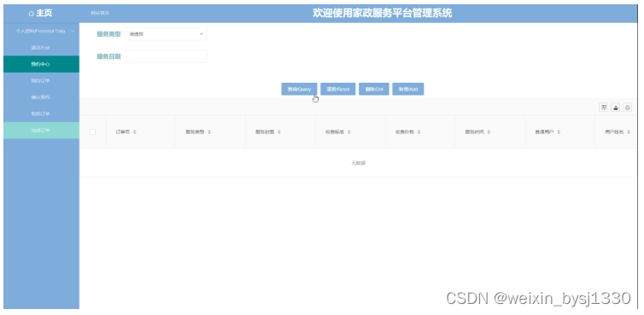Open the 服务类型 dropdown
Viewport: 644px width, 315px height.
(166, 34)
